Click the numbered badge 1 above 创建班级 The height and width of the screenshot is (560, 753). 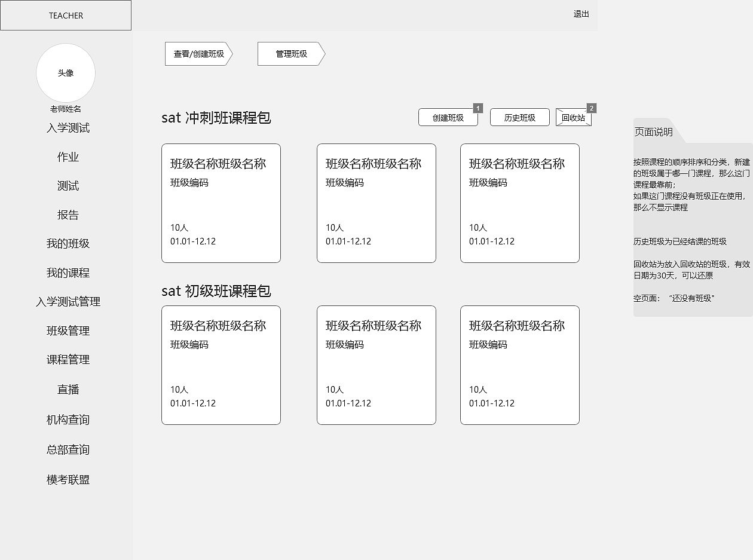(477, 108)
